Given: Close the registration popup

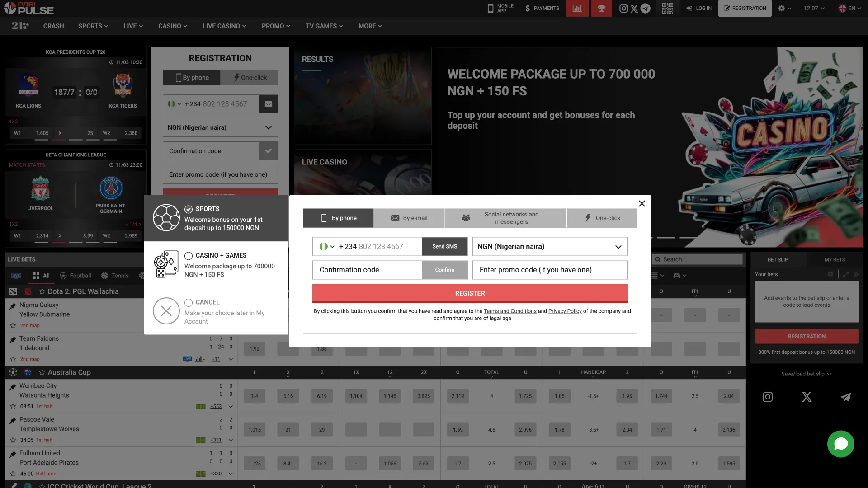Looking at the screenshot, I should 642,204.
